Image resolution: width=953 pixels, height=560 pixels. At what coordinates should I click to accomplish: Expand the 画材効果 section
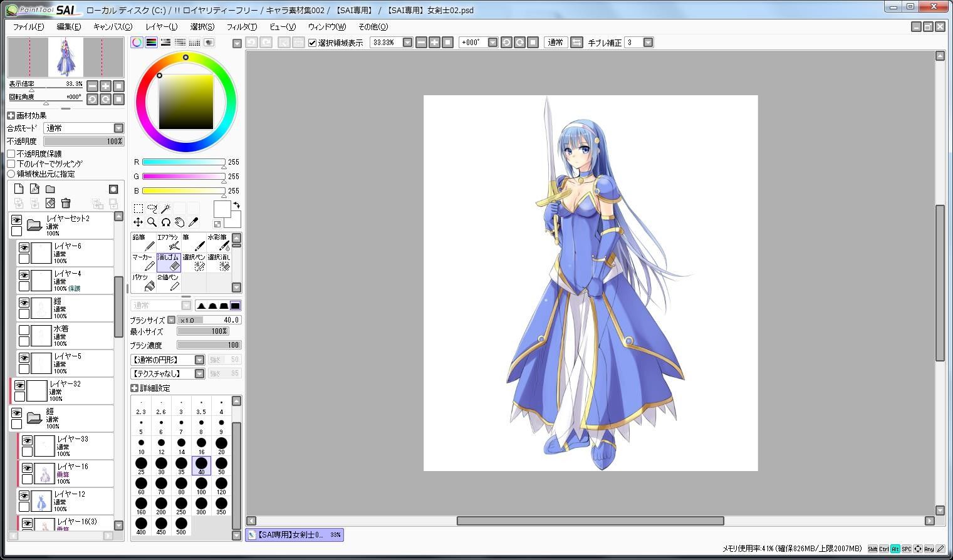[11, 116]
